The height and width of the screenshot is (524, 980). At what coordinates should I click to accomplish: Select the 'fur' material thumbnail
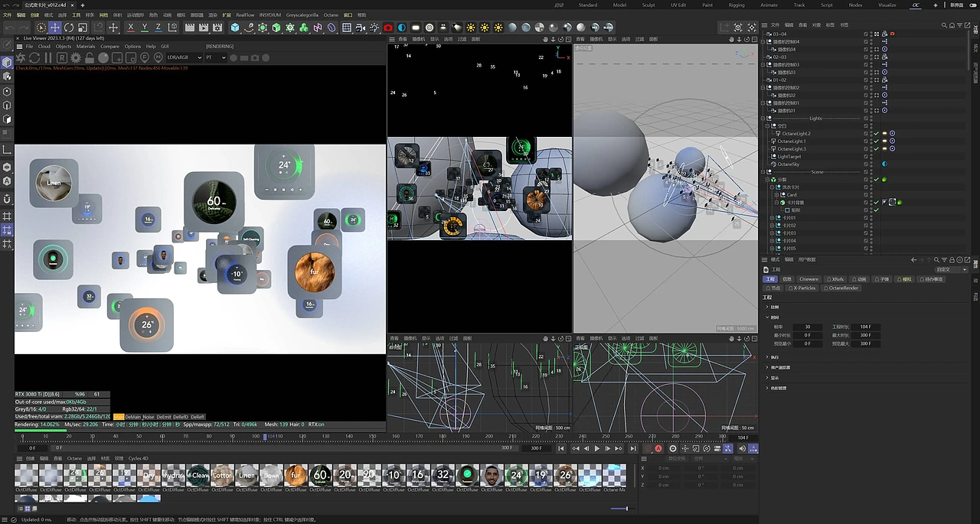pos(296,476)
